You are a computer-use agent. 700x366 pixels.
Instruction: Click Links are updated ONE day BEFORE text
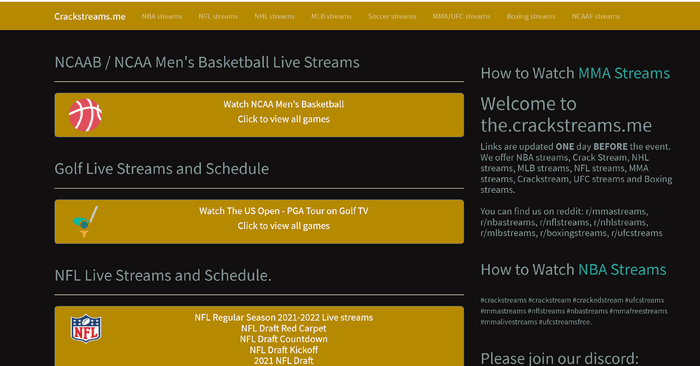tap(575, 146)
